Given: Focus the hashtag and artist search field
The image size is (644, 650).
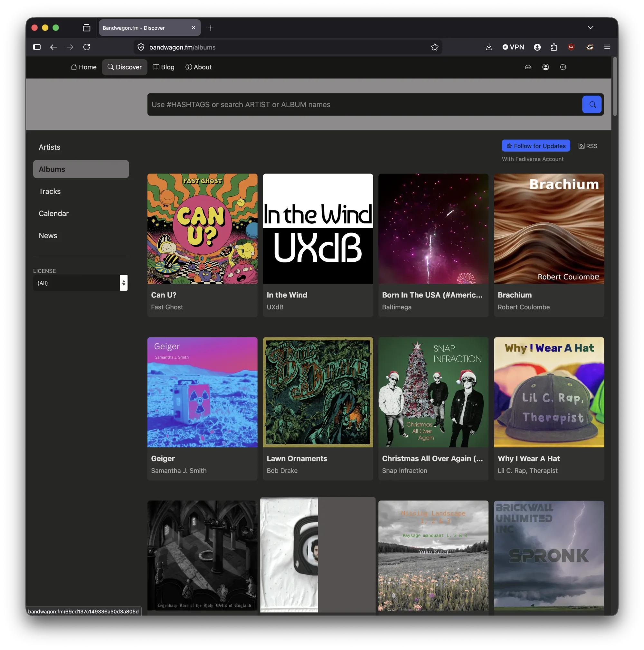Looking at the screenshot, I should (365, 105).
